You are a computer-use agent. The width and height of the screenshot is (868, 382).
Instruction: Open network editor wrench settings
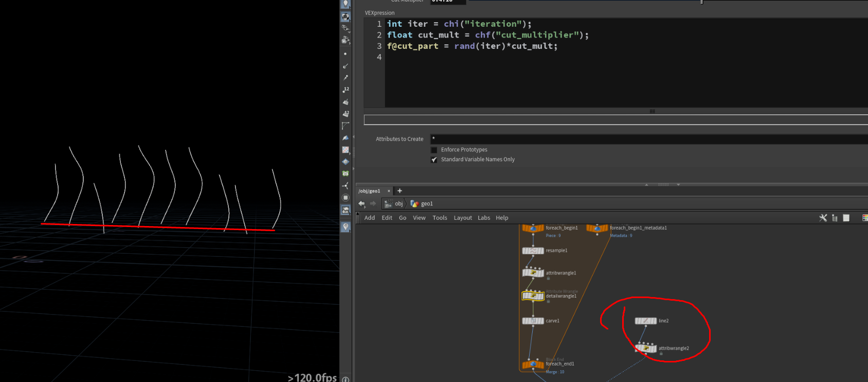coord(823,218)
